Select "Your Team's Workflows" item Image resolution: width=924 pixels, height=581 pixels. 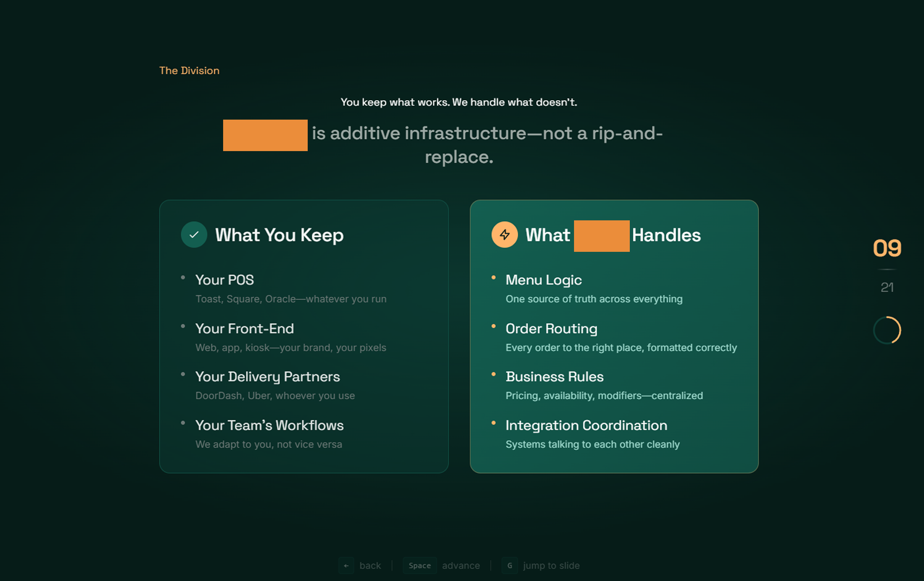click(269, 425)
